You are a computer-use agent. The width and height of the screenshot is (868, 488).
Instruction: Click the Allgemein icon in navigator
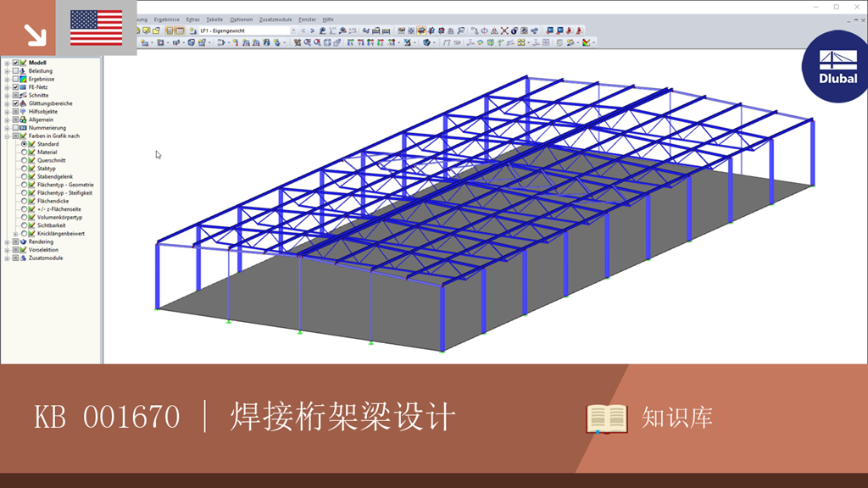tap(23, 119)
